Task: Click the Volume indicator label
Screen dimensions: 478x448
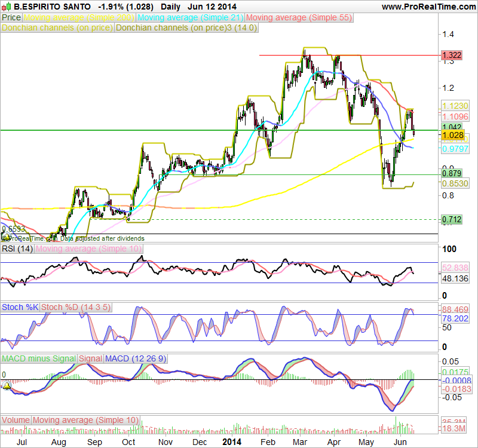Action: [16, 421]
